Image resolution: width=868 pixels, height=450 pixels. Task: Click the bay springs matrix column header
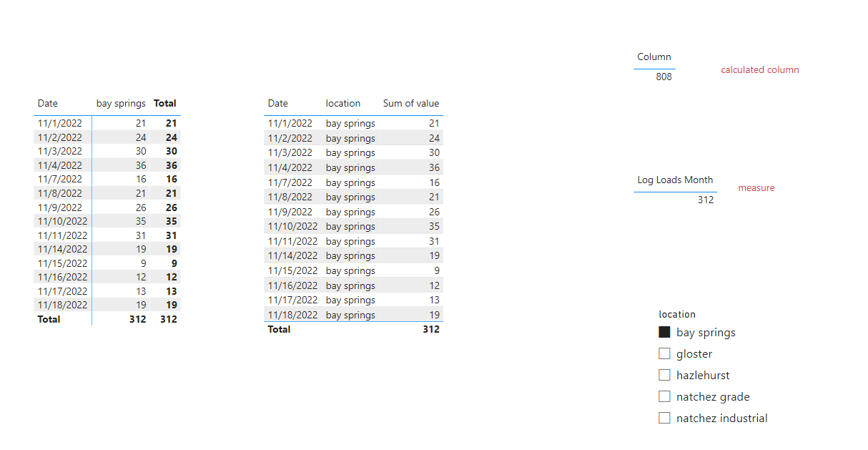point(121,103)
